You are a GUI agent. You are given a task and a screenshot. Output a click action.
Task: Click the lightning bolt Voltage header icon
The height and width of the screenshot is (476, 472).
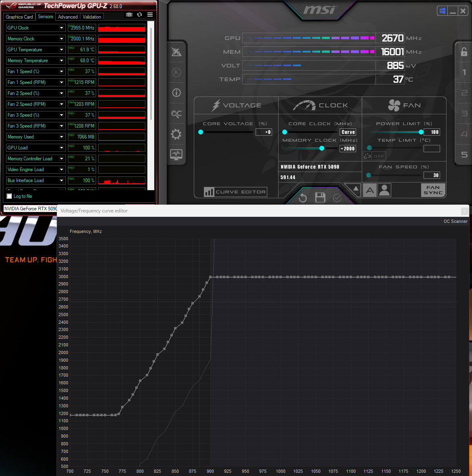(216, 105)
